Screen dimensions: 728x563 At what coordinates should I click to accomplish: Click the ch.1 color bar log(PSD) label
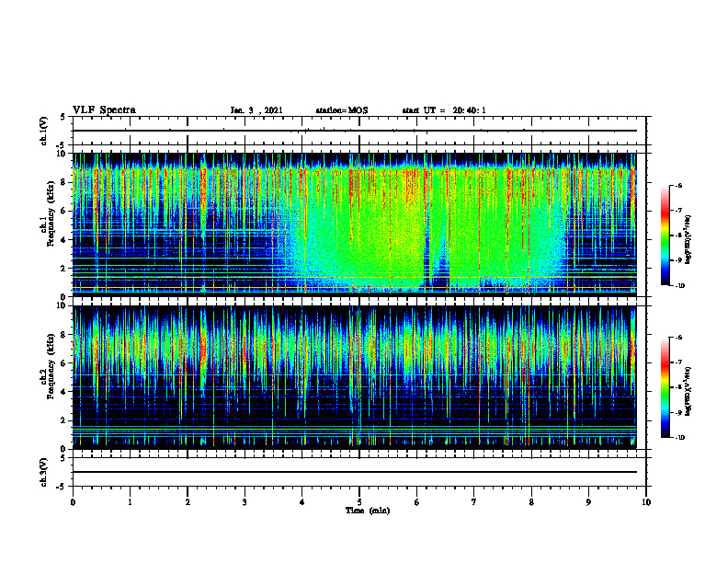coord(688,239)
